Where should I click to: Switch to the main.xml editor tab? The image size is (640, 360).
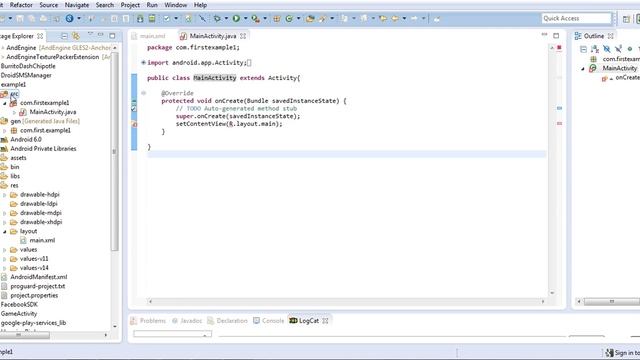(x=148, y=36)
